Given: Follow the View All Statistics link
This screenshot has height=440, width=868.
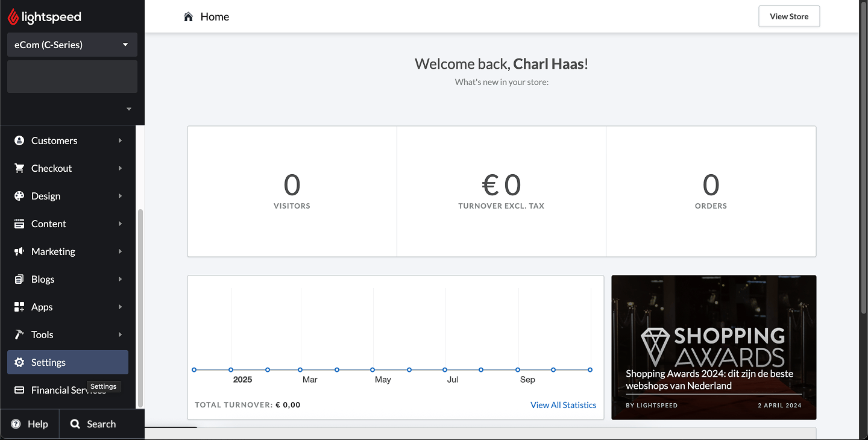Looking at the screenshot, I should coord(564,405).
